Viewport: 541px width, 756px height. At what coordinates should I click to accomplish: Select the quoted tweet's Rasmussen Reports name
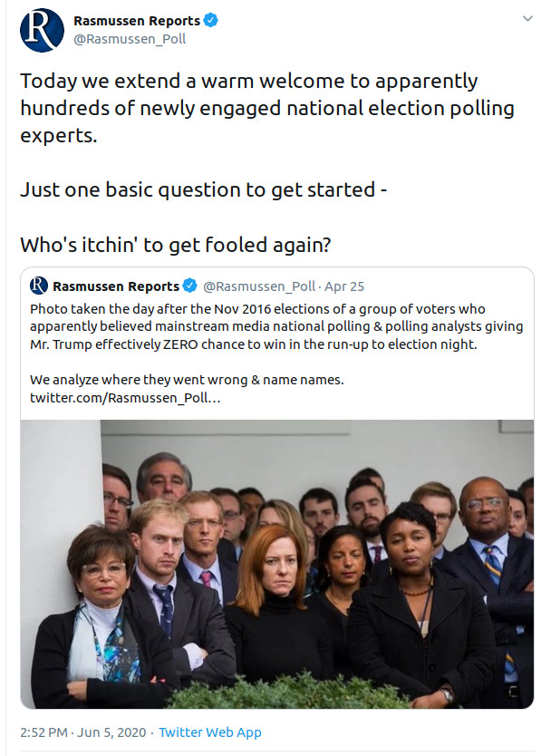tap(115, 284)
